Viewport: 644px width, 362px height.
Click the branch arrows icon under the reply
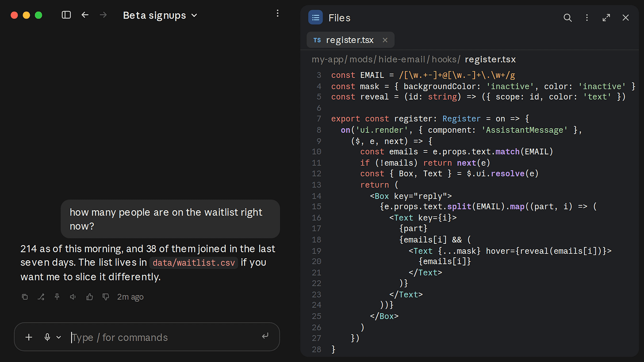click(41, 297)
